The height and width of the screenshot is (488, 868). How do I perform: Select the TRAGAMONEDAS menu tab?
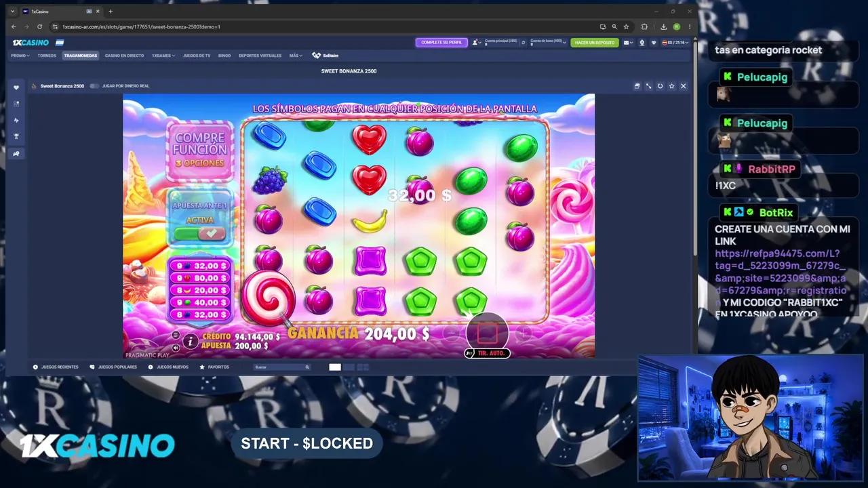(81, 56)
